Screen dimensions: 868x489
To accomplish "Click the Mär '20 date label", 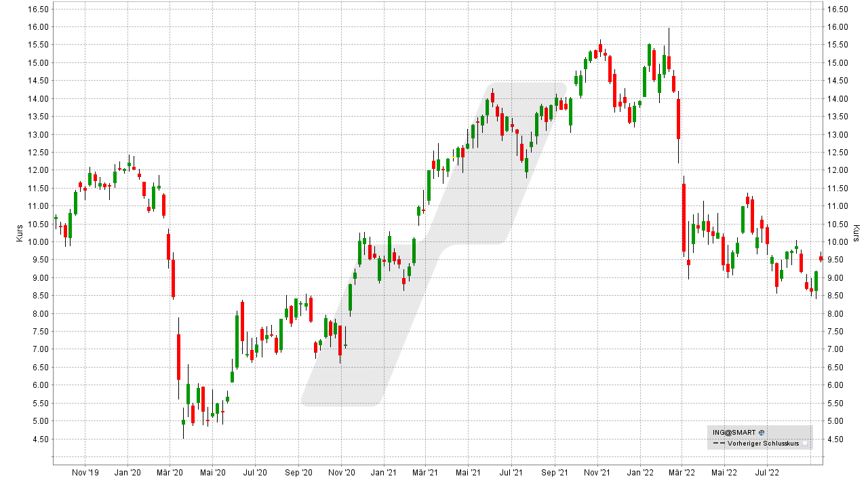I will pos(170,472).
